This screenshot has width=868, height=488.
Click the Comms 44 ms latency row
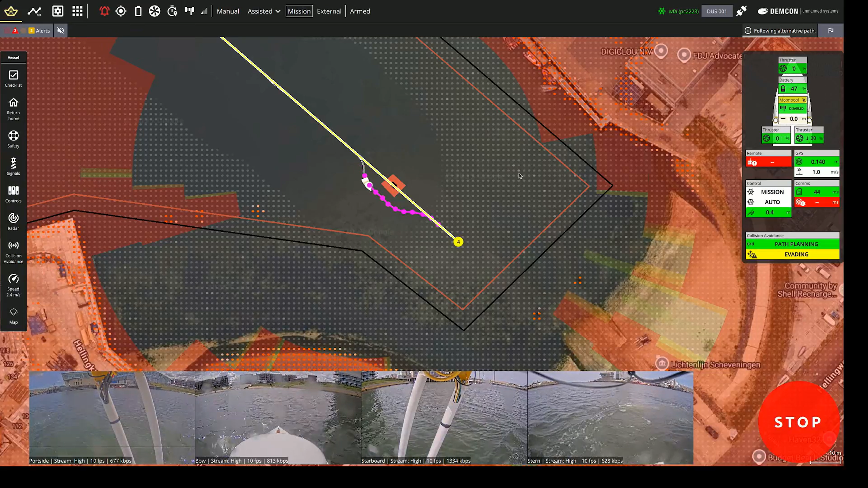817,192
